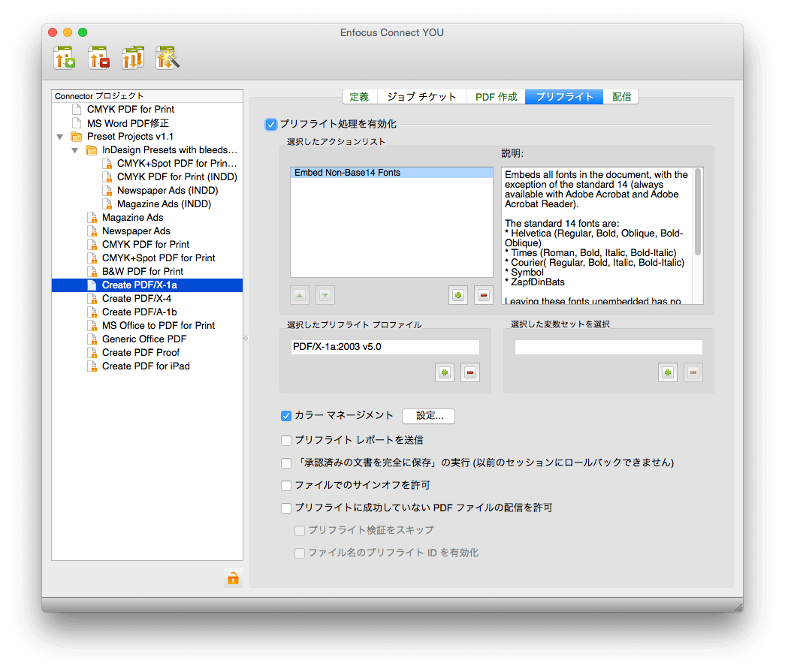Collapse the InDesign Presets with bleeds folder
785x672 pixels.
tap(75, 150)
